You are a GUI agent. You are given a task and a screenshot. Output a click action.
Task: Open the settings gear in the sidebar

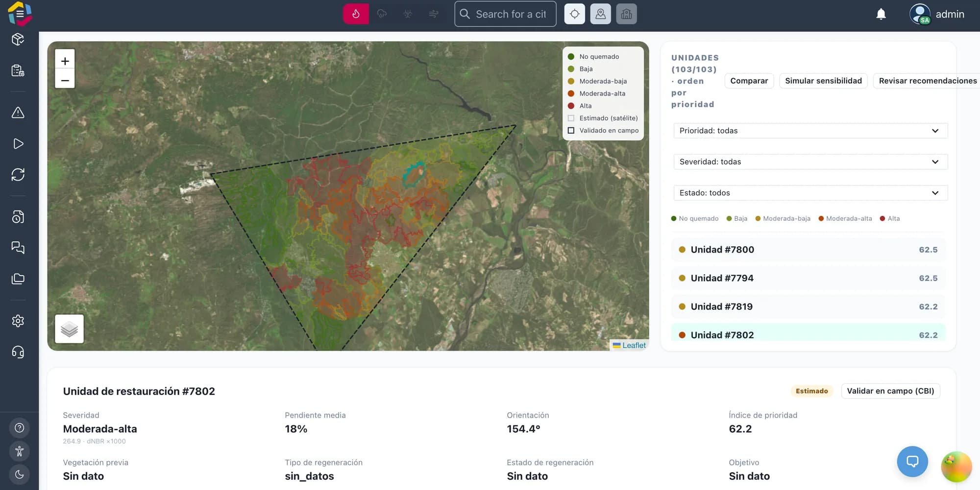tap(18, 321)
